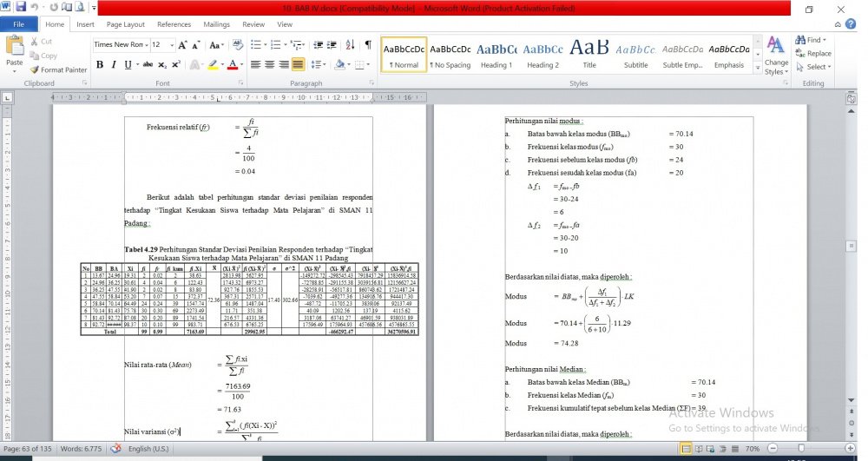This screenshot has height=461, width=868.
Task: Open line spacing options
Action: (x=319, y=65)
